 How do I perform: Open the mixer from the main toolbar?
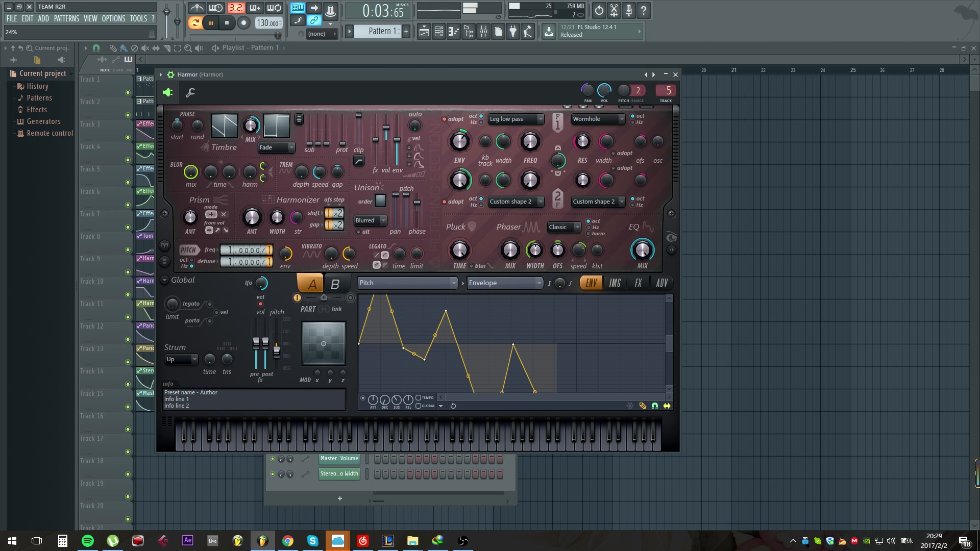pyautogui.click(x=483, y=31)
